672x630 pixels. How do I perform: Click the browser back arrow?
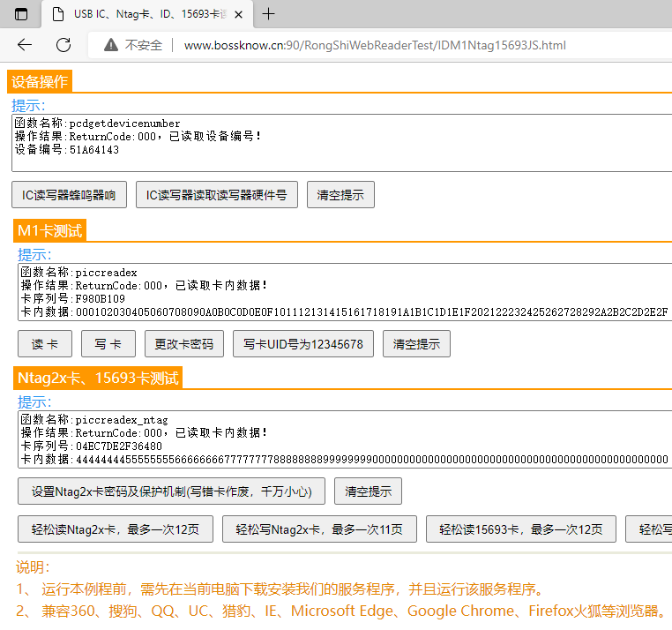click(x=25, y=45)
